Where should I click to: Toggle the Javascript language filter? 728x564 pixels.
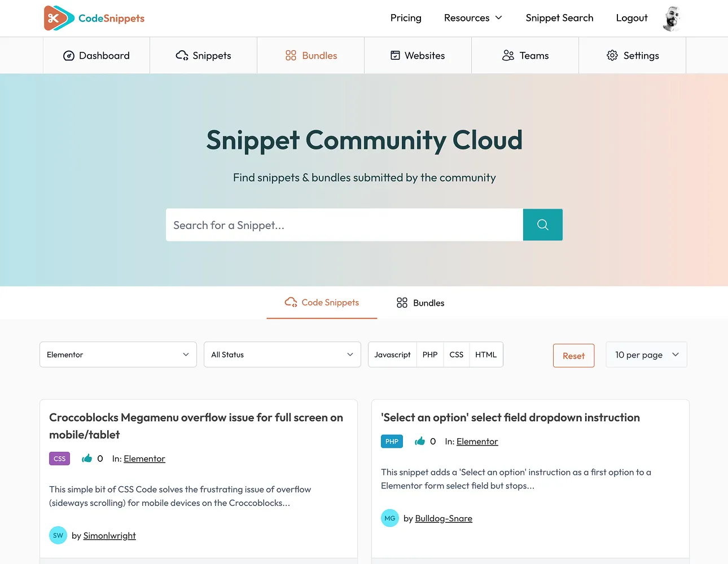392,355
